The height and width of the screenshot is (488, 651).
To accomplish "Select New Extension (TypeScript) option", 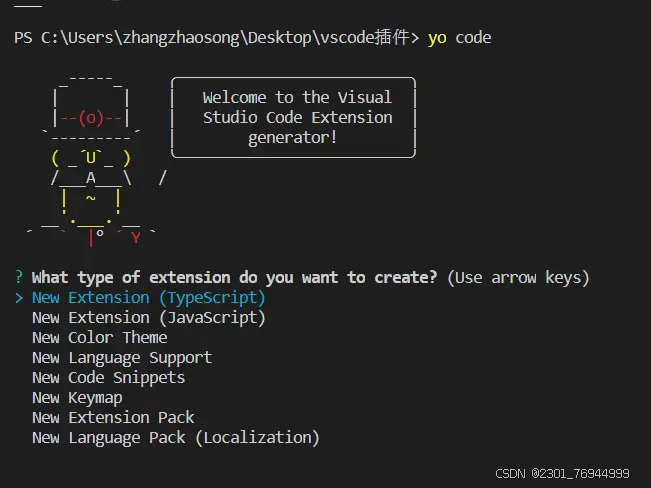I will pos(149,298).
